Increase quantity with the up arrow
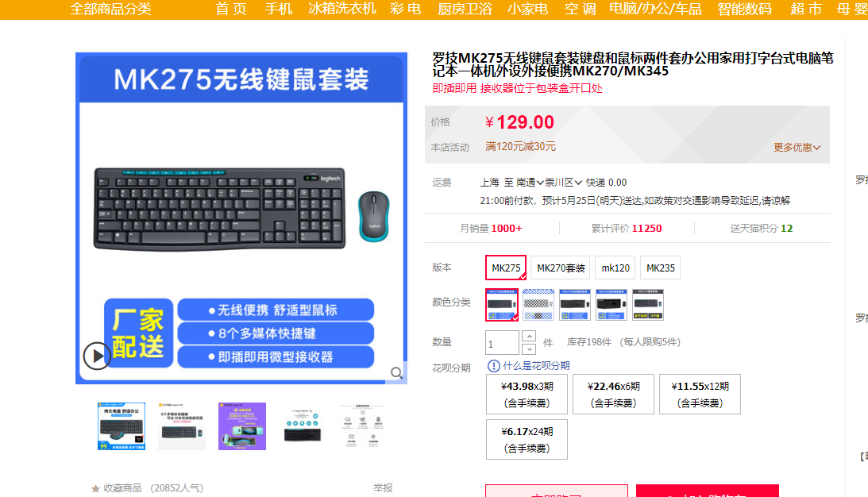The height and width of the screenshot is (497, 868). (529, 337)
